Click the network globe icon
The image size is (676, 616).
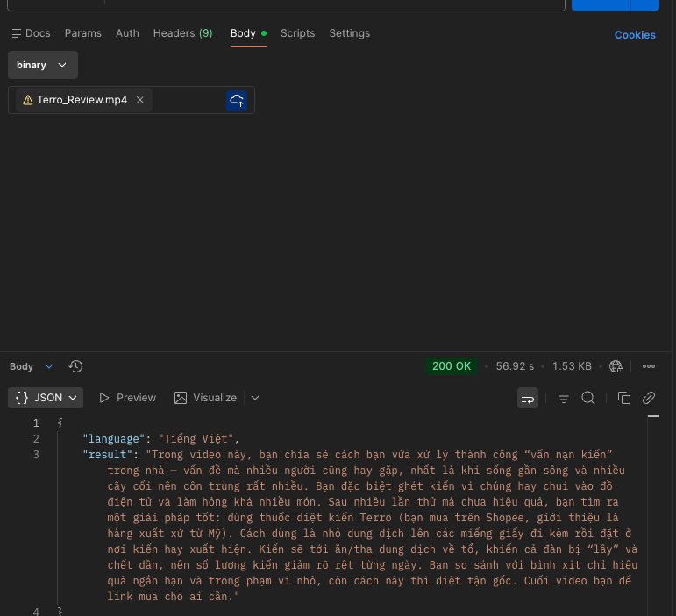point(616,366)
